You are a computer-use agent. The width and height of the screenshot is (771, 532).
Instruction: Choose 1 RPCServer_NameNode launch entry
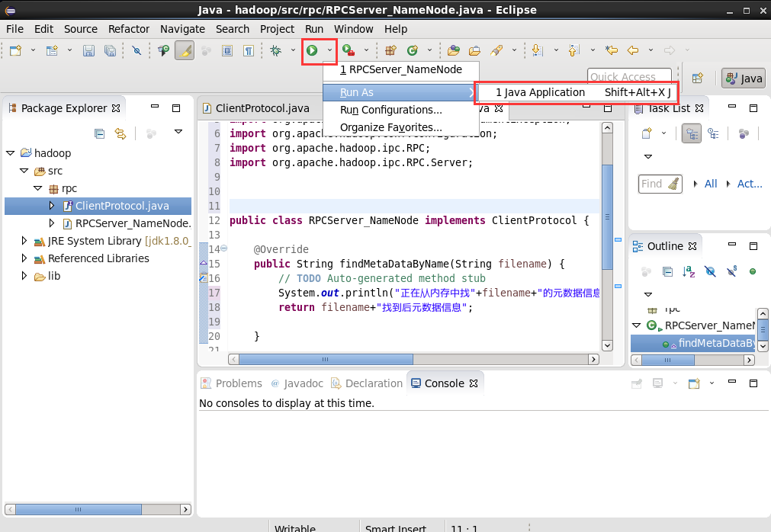pyautogui.click(x=400, y=70)
